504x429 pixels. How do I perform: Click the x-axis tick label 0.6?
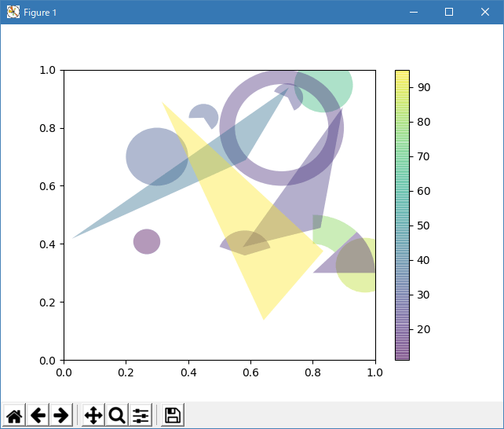[250, 372]
